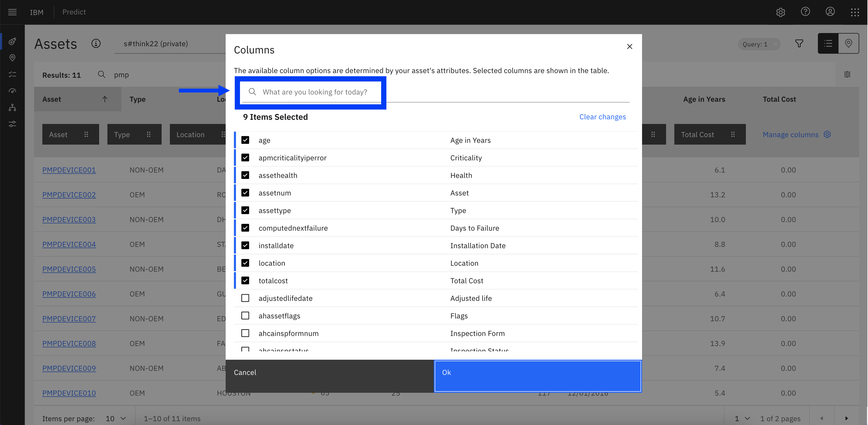868x425 pixels.
Task: Open the Items per page dropdown
Action: [116, 418]
